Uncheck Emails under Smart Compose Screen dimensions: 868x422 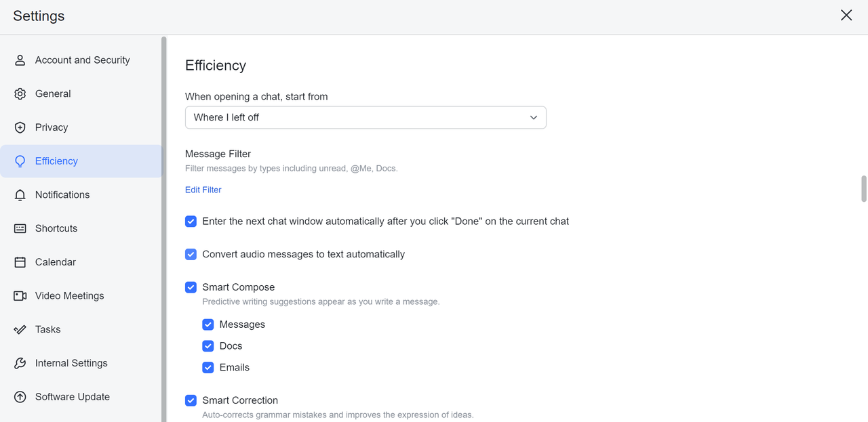point(208,368)
